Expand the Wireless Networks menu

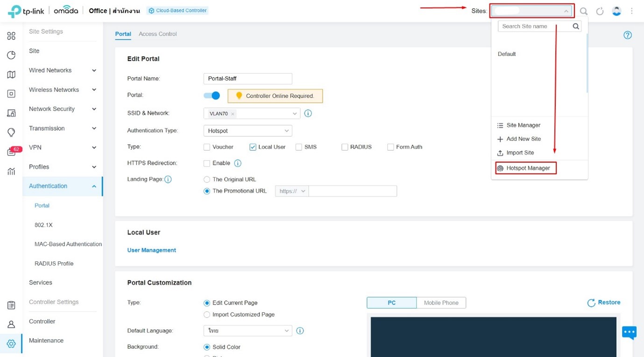pos(63,90)
